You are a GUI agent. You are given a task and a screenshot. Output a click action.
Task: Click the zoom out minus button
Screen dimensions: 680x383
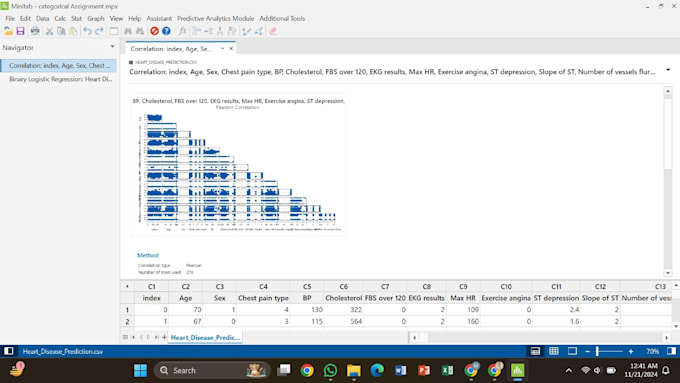(x=588, y=351)
